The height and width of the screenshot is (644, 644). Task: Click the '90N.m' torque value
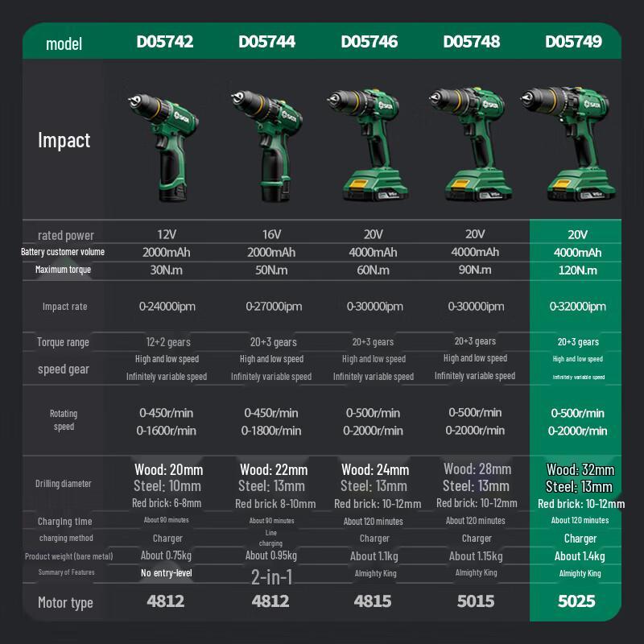(x=475, y=270)
